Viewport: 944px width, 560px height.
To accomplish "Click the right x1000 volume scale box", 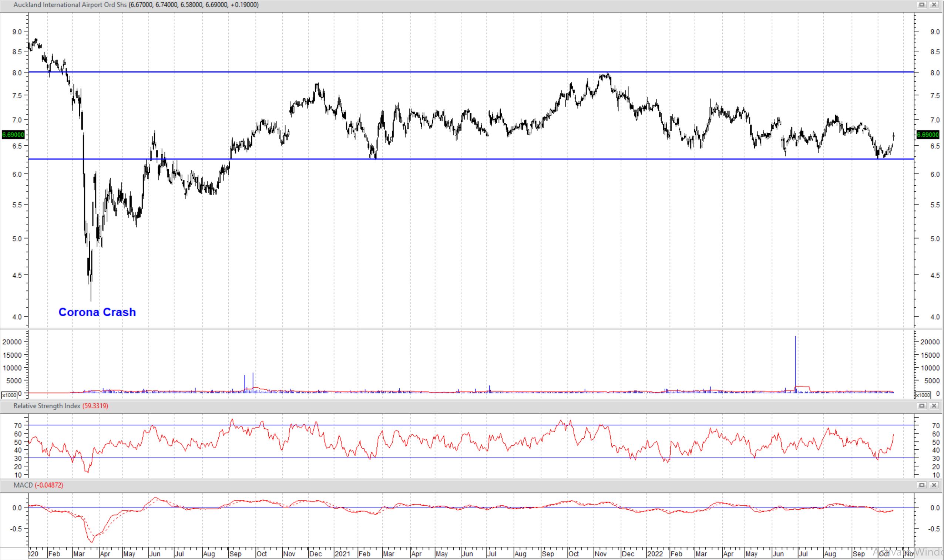I will (x=923, y=395).
